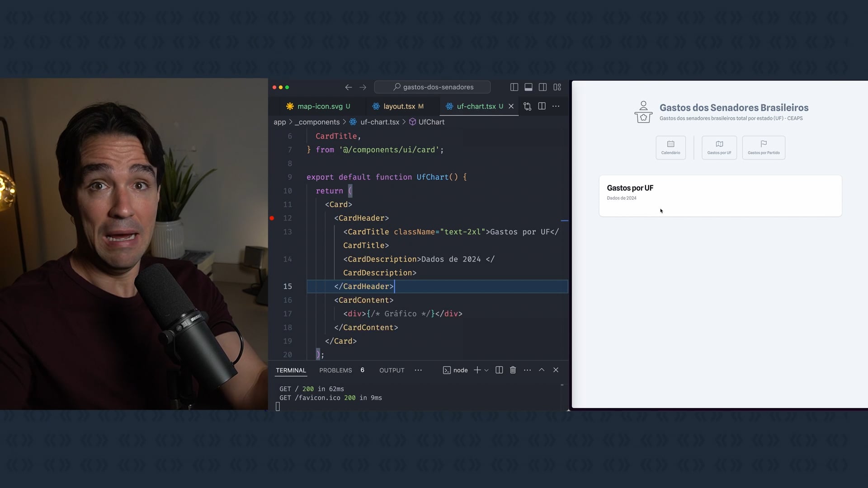Click the open changes compare icon
The width and height of the screenshot is (868, 488).
(527, 106)
